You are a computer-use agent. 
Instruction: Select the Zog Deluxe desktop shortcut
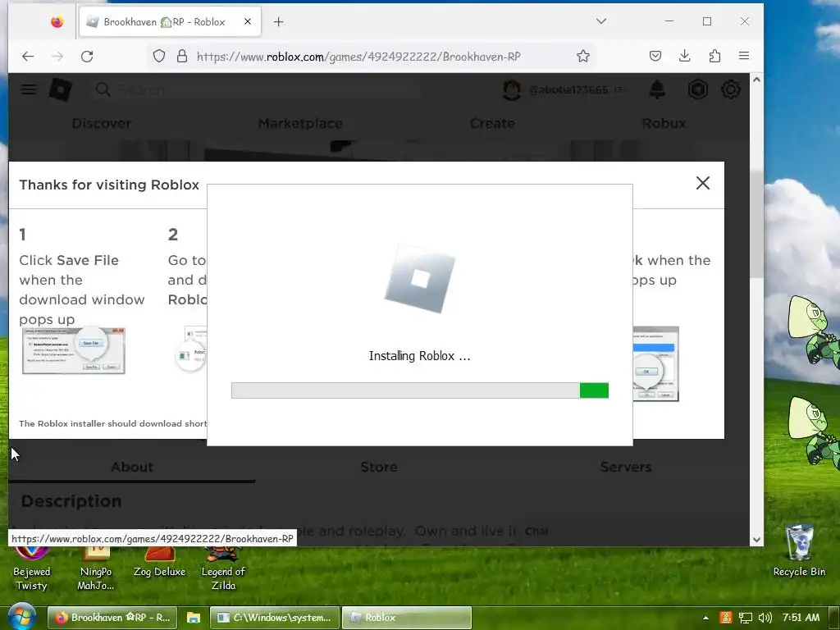[159, 563]
